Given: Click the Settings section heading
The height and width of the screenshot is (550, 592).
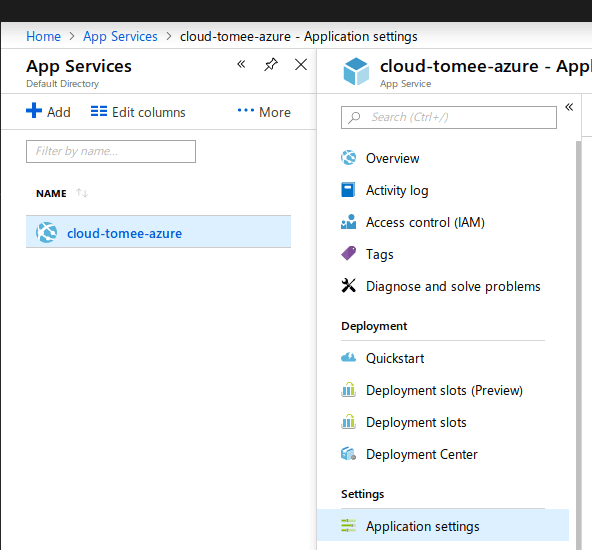Looking at the screenshot, I should [362, 494].
